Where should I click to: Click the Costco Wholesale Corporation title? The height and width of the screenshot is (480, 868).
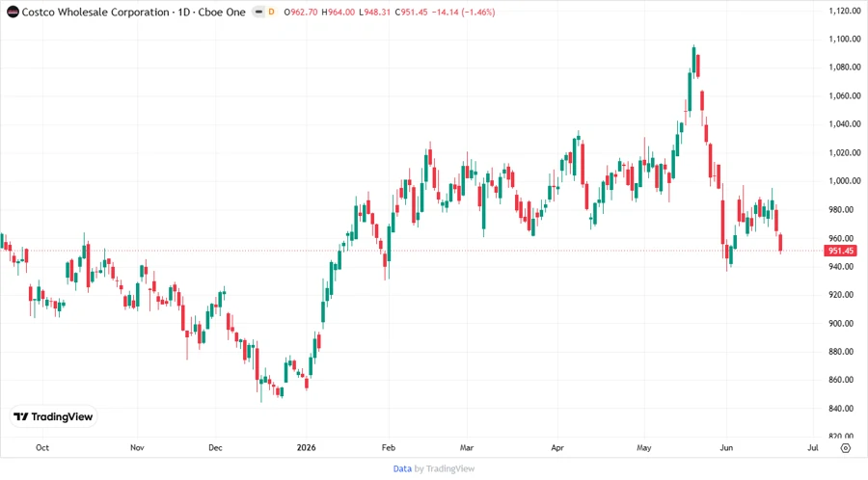(x=95, y=13)
